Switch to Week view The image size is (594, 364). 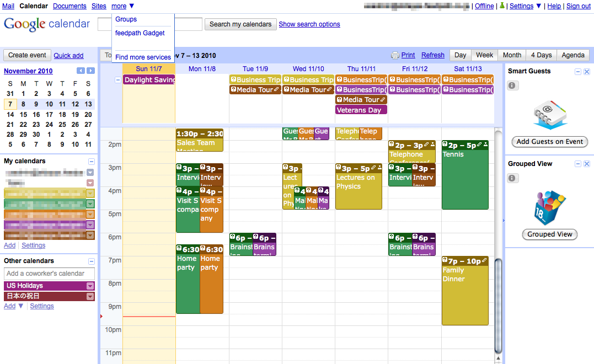[x=484, y=55]
